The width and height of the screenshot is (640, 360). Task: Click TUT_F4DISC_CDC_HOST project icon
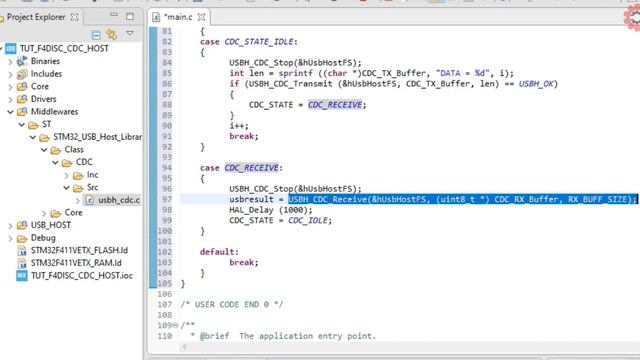[x=11, y=49]
